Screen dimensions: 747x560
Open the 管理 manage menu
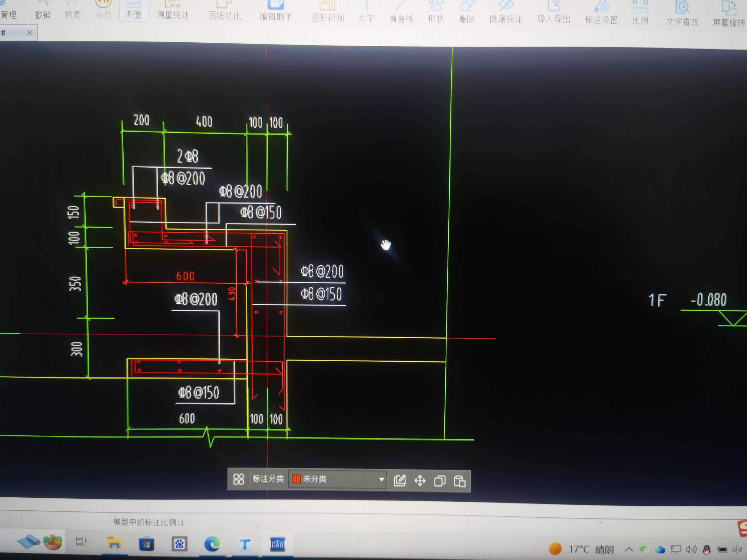8,10
